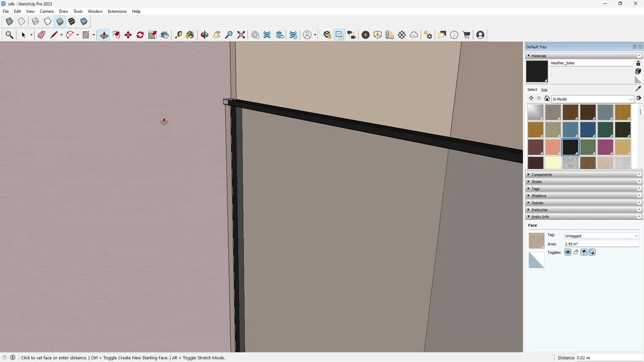
Task: Enable Shaded With Textures style
Action: point(71,21)
